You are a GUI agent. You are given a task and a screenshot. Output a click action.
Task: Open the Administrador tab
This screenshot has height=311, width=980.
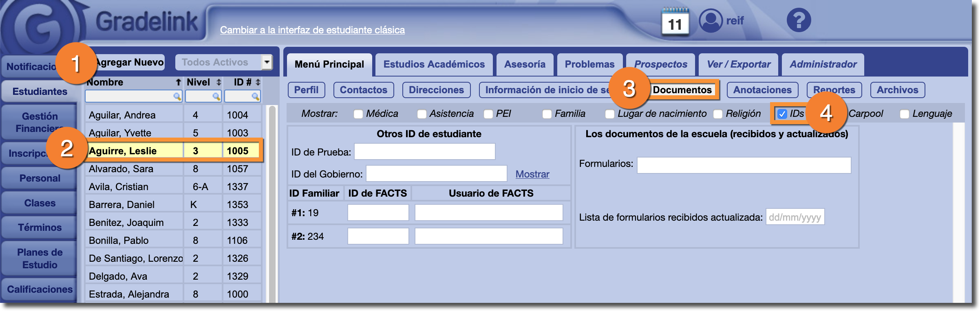(823, 64)
